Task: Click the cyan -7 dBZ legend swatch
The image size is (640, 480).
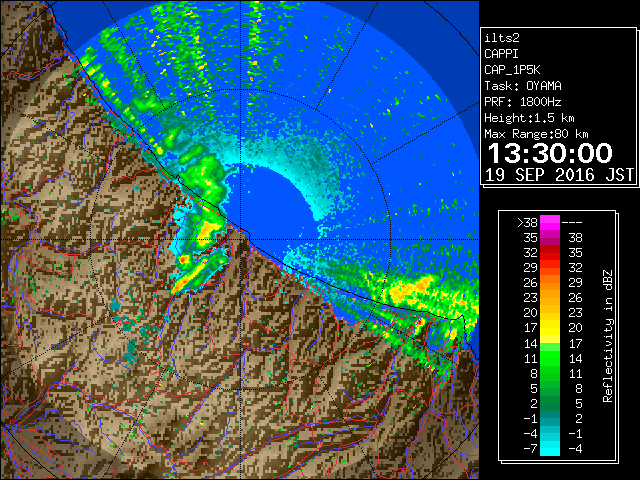Action: point(550,448)
